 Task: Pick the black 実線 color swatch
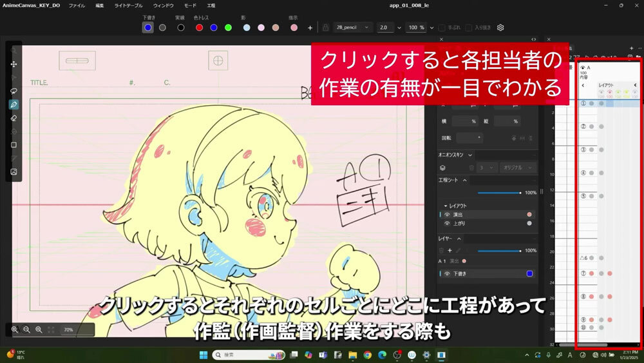(x=181, y=28)
